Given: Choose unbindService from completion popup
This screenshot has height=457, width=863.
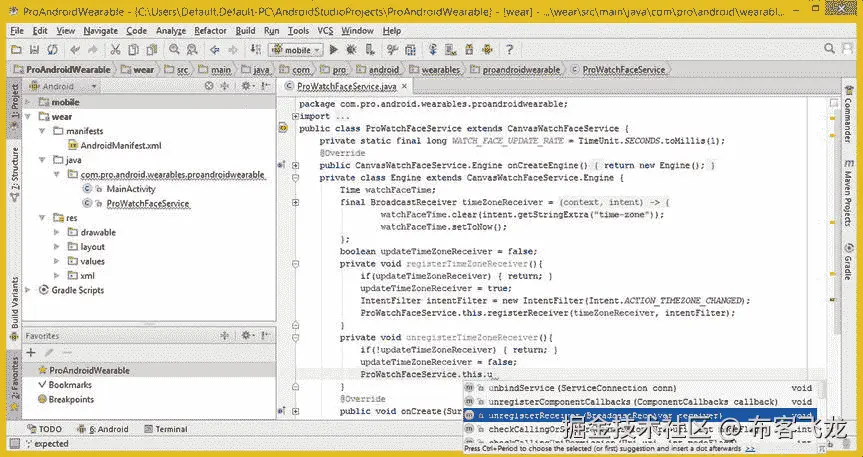Looking at the screenshot, I should (x=640, y=388).
